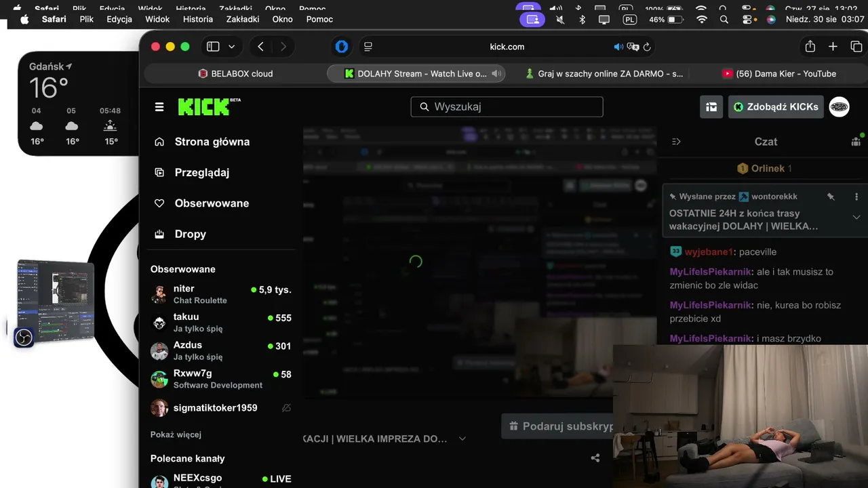Open takuu's channel in followed list

[221, 323]
